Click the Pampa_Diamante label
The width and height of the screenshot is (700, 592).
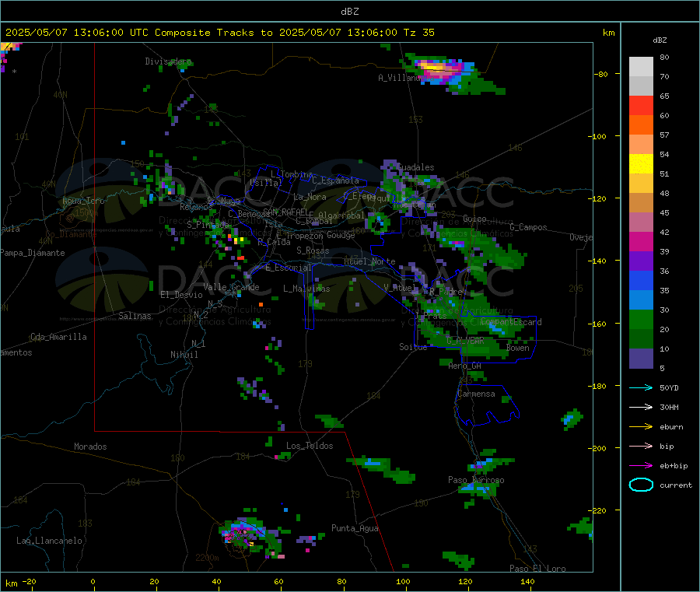tap(33, 253)
